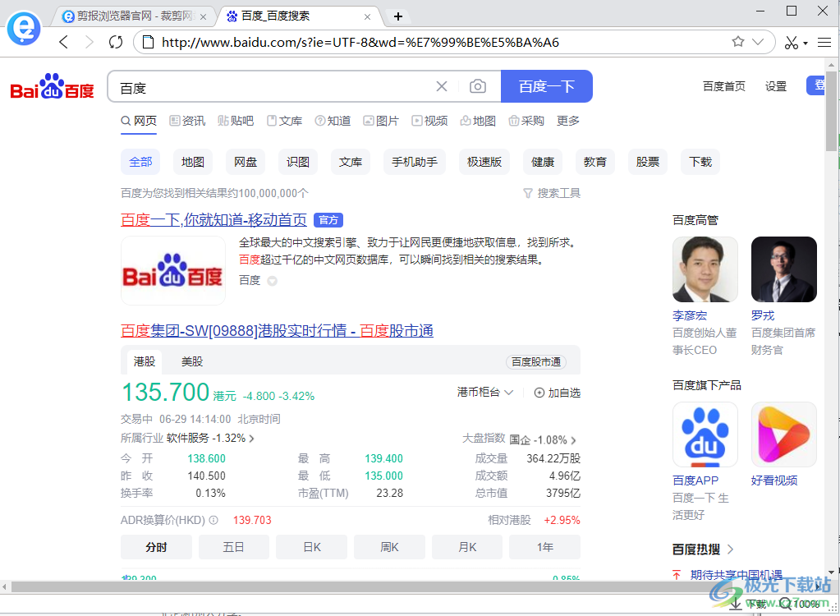
Task: Open 搜索工具 filter tools
Action: pyautogui.click(x=552, y=193)
